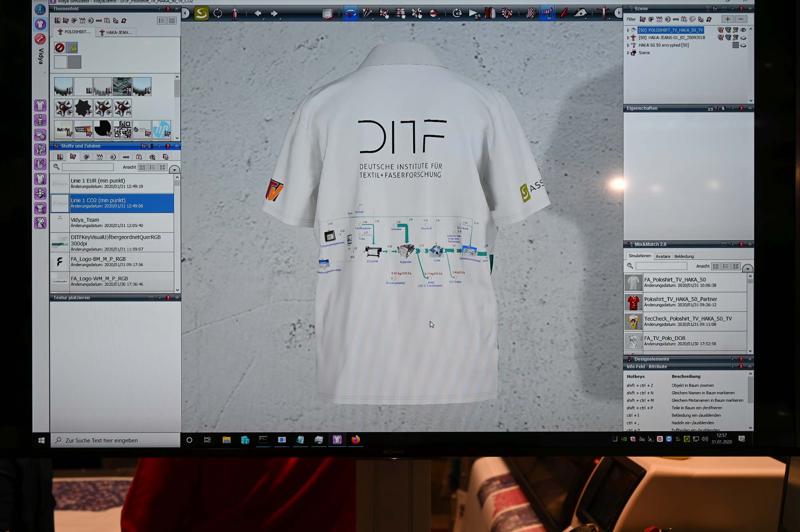Switch to the Avatare tab

(x=663, y=256)
